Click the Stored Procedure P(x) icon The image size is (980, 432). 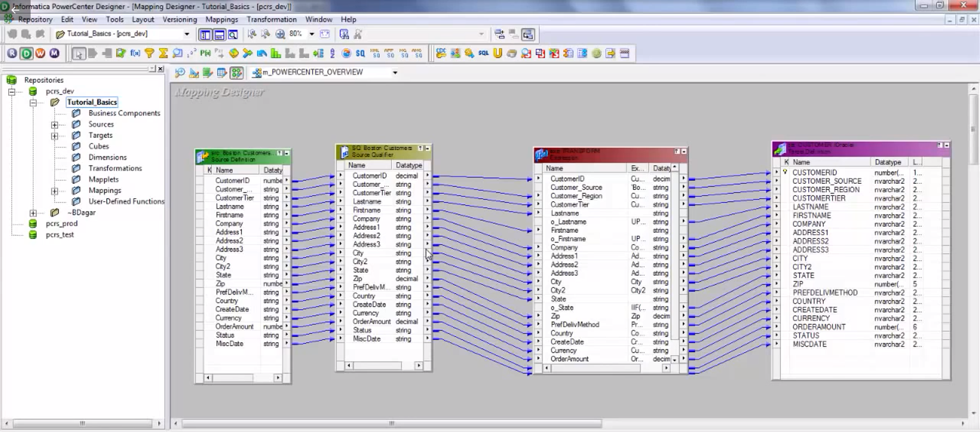[205, 53]
